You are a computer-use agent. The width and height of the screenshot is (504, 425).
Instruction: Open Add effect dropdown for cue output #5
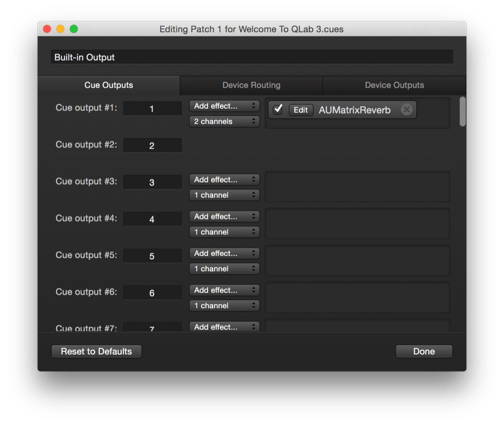[x=224, y=253]
